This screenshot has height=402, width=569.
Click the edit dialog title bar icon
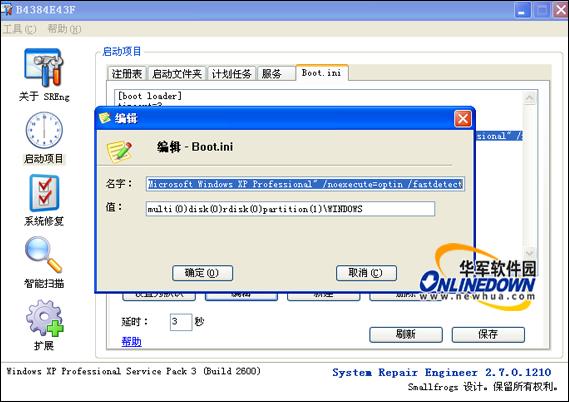[x=105, y=118]
